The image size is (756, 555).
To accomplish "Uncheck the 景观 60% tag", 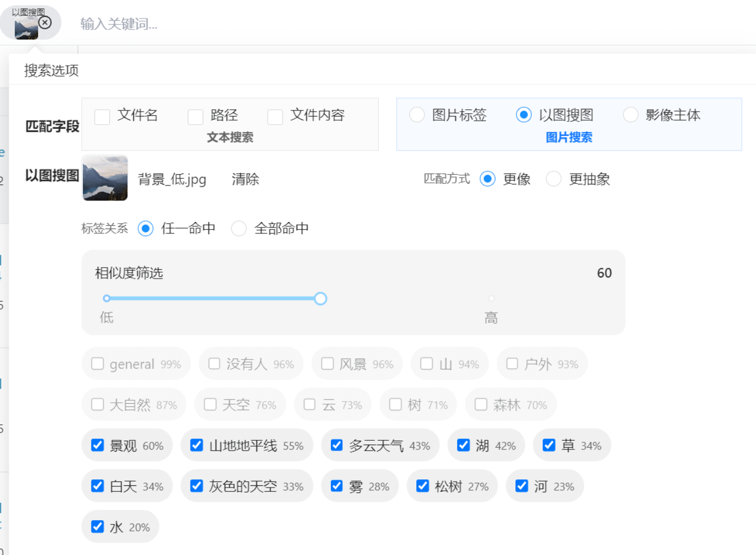I will [97, 445].
